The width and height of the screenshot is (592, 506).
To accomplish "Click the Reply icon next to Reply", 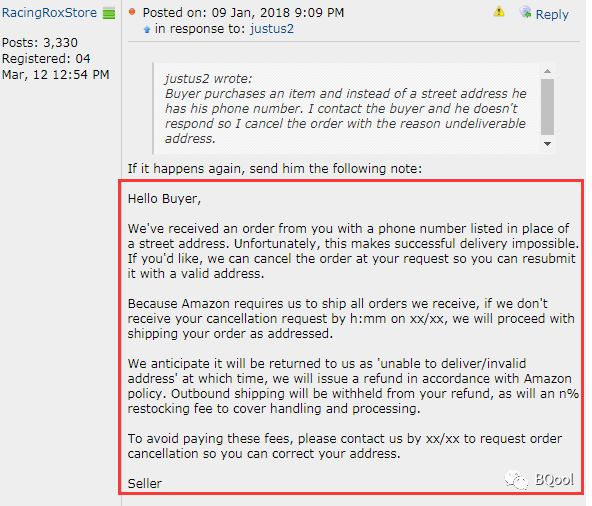I will click(525, 12).
